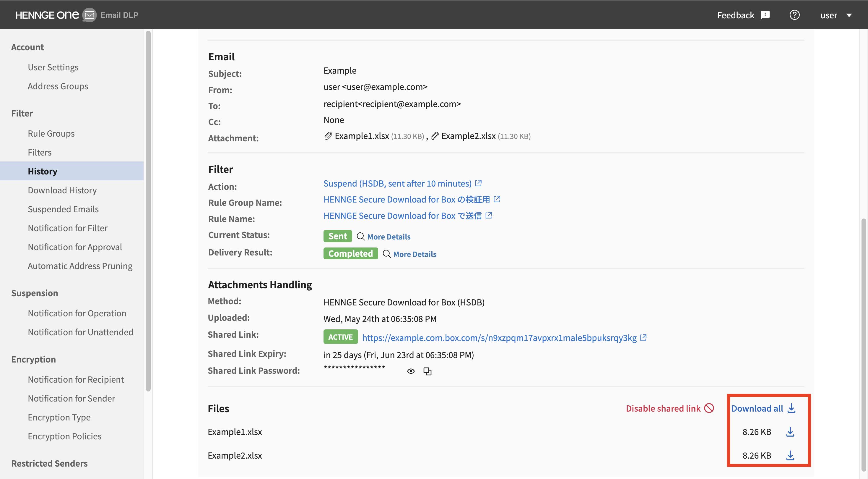Image resolution: width=868 pixels, height=479 pixels.
Task: Click external link icon after Box shared URL
Action: (x=643, y=337)
